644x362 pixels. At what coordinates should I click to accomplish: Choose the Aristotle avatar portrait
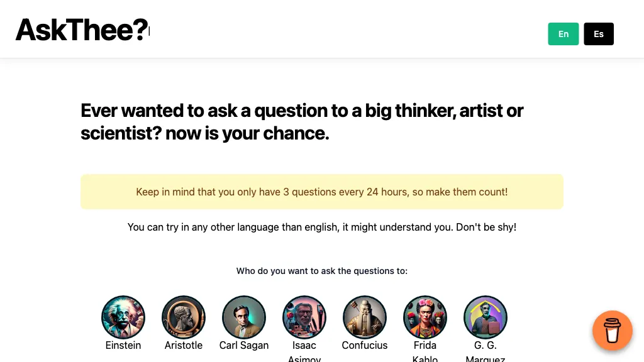pyautogui.click(x=184, y=317)
